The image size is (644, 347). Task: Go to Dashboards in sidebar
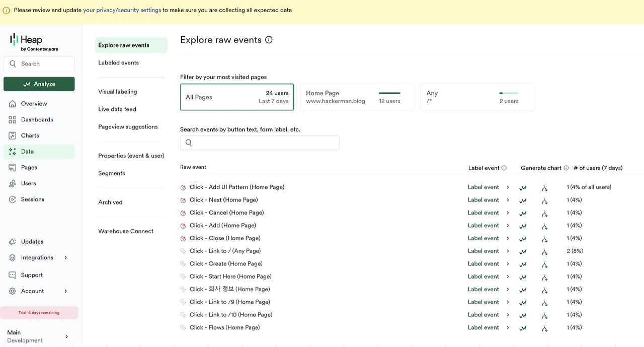click(37, 120)
